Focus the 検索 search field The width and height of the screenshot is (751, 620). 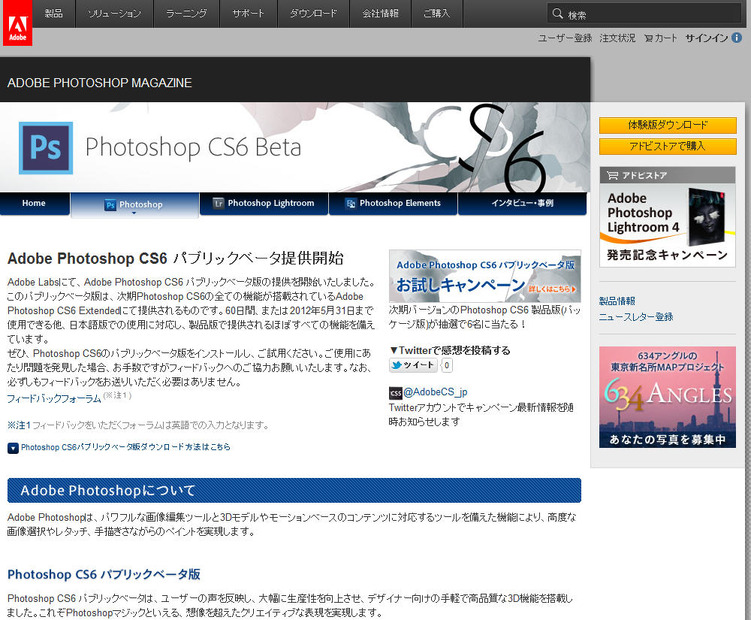(x=644, y=14)
